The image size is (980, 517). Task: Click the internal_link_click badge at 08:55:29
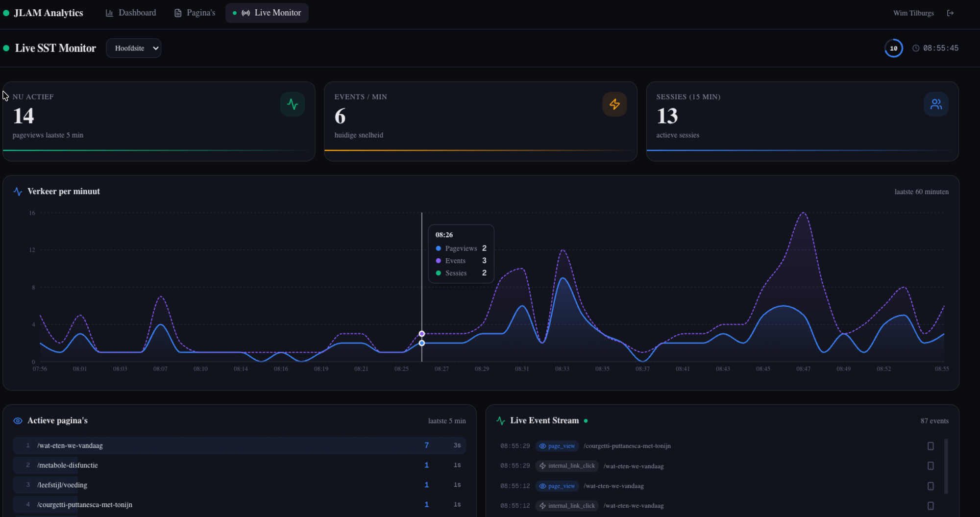click(566, 466)
